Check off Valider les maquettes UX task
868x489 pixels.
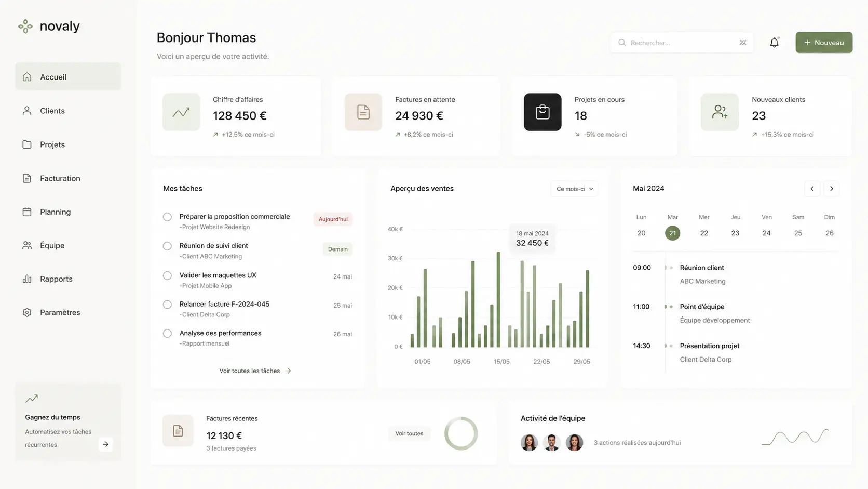point(167,275)
